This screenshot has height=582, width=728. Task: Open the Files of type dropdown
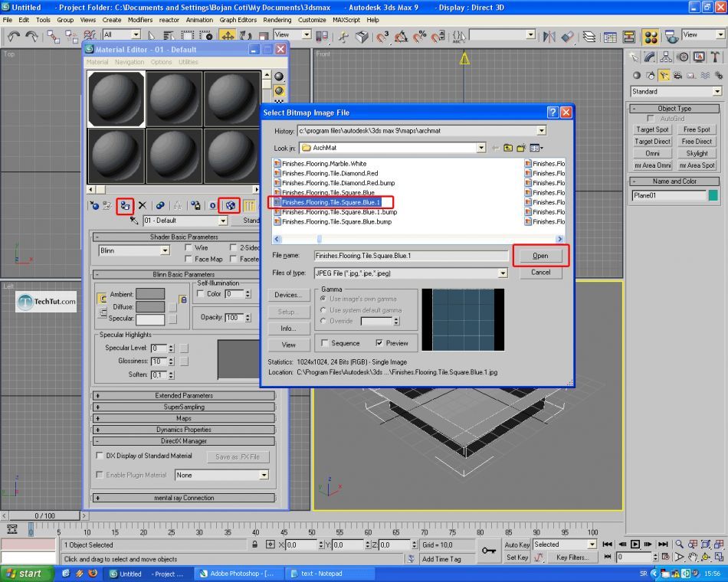pyautogui.click(x=503, y=273)
